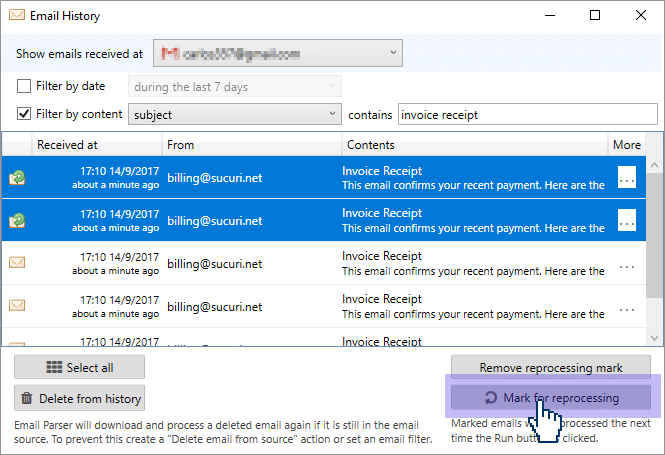The width and height of the screenshot is (665, 455).
Task: Click the reprocess-marked envelope icon in second row
Action: 17,221
